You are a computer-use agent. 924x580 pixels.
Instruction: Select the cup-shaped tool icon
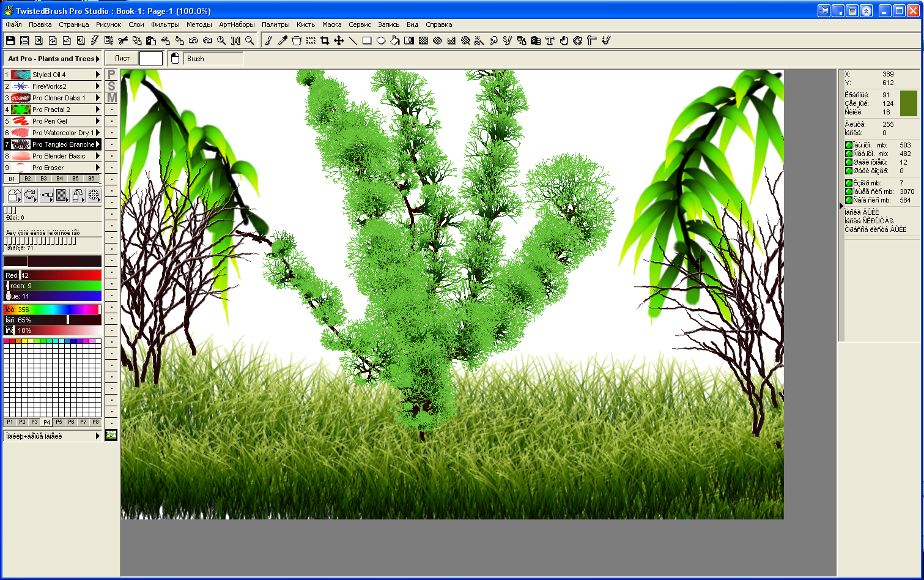tap(297, 40)
